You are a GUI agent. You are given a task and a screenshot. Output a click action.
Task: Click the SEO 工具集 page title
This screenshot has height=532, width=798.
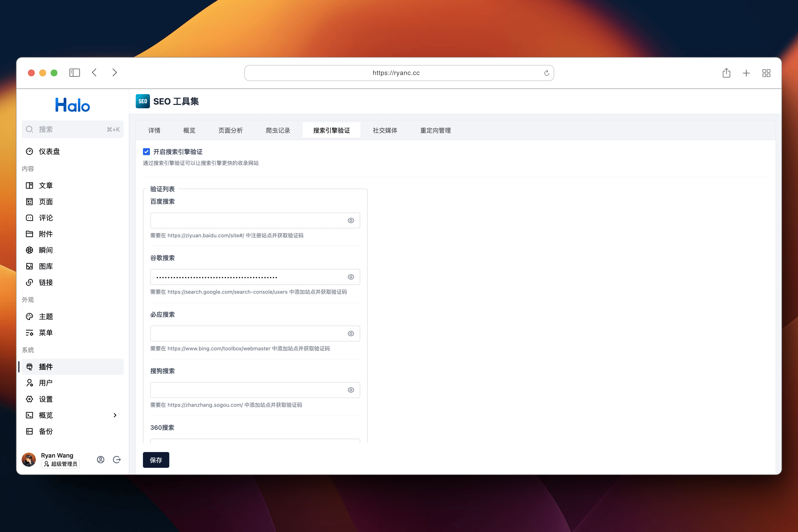[x=176, y=101]
